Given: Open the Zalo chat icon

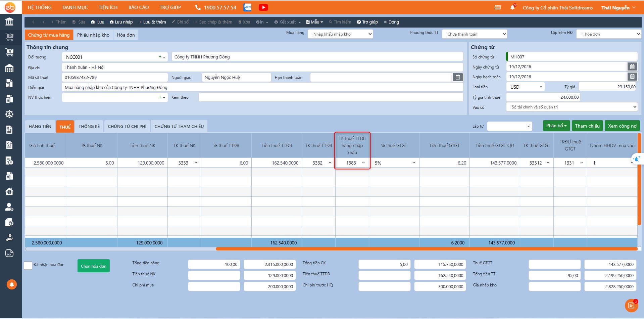Looking at the screenshot, I should coord(248,7).
